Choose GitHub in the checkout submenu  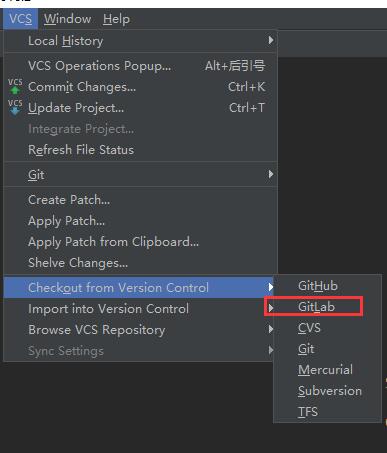click(318, 286)
